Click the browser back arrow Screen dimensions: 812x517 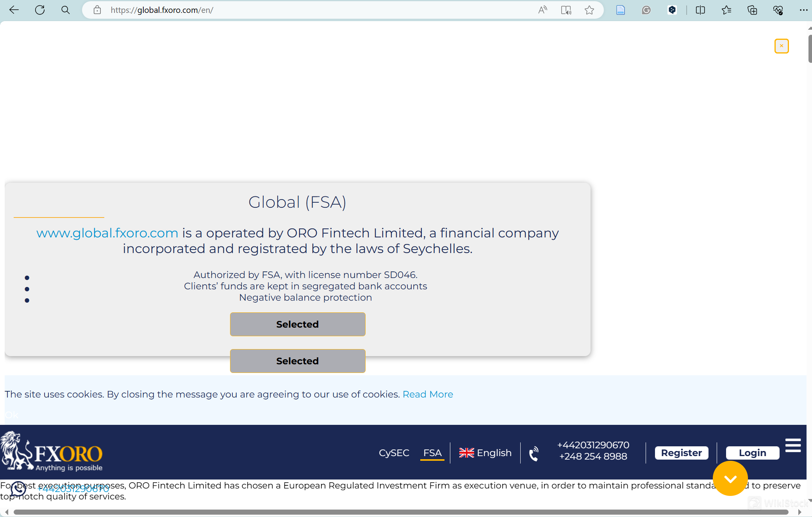[x=14, y=10]
